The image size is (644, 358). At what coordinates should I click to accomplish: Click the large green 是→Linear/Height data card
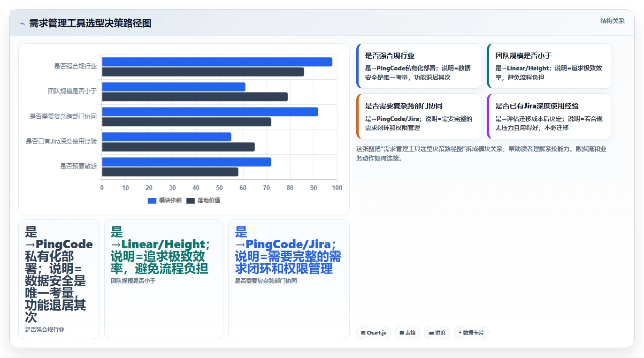click(163, 279)
